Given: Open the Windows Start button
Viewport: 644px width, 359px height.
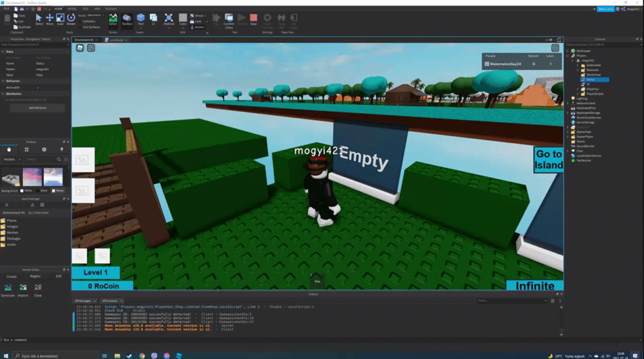Looking at the screenshot, I should tap(6, 356).
